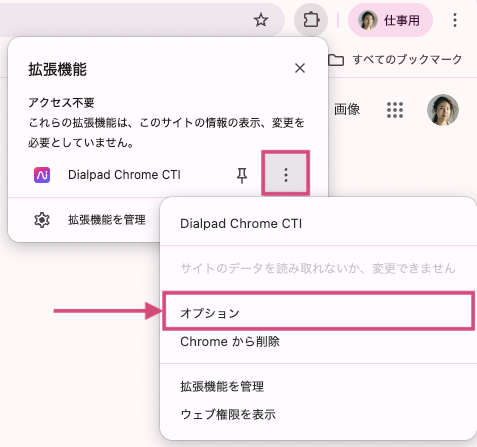The height and width of the screenshot is (447, 477).
Task: Click the Google account avatar photo
Action: point(443,110)
